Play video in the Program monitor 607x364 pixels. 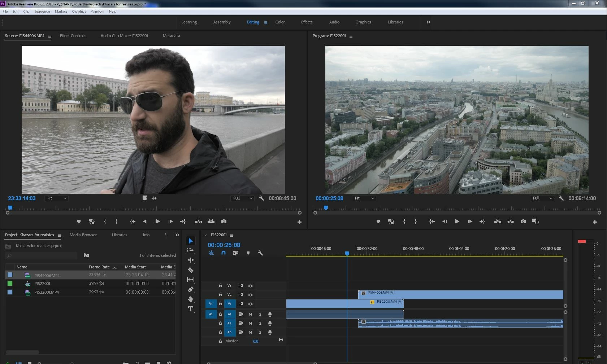pos(457,222)
